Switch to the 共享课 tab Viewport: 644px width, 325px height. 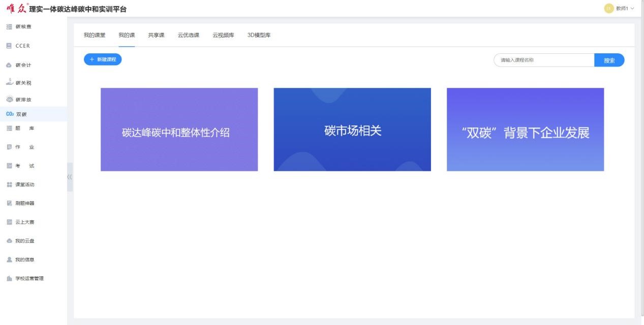[x=156, y=35]
